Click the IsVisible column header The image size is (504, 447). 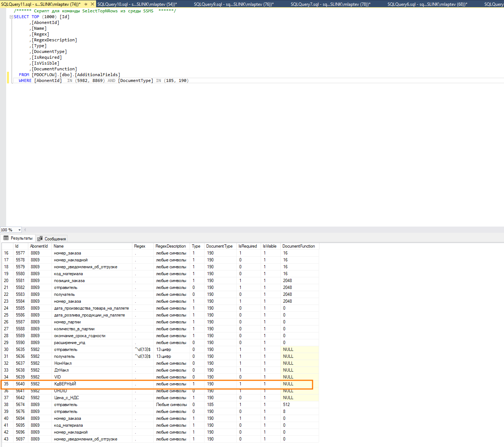271,246
